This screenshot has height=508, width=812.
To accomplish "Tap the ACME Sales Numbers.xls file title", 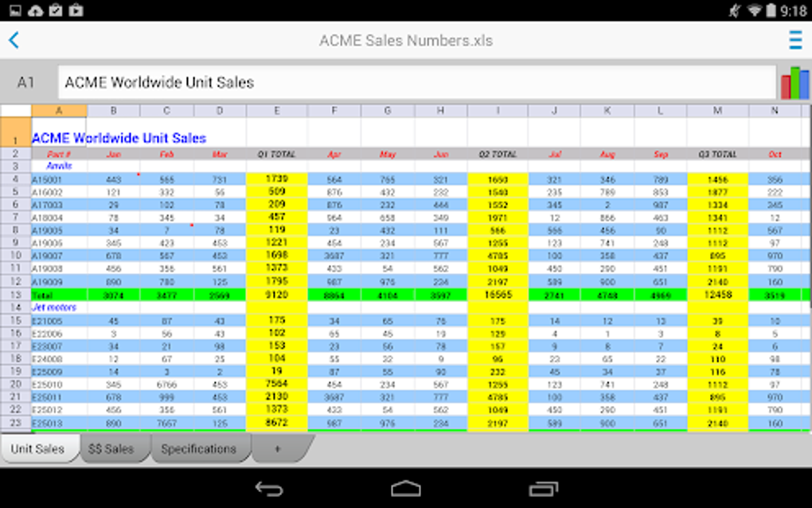I will (x=405, y=41).
